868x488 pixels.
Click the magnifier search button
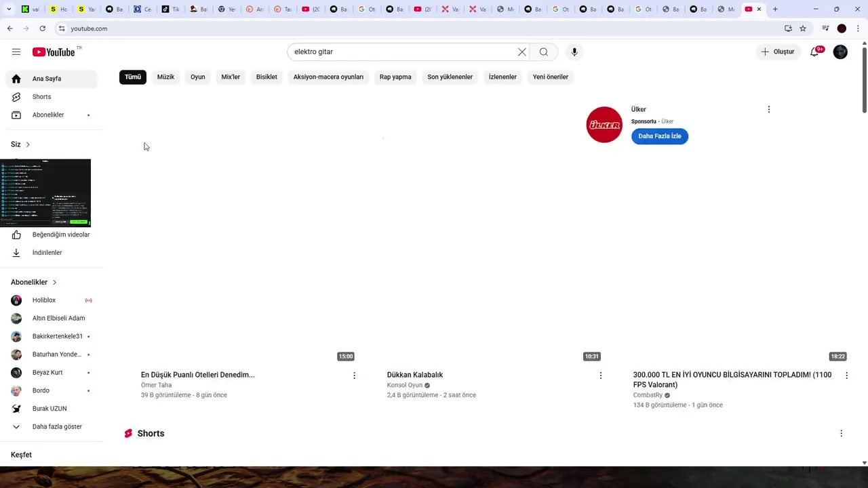[x=544, y=52]
